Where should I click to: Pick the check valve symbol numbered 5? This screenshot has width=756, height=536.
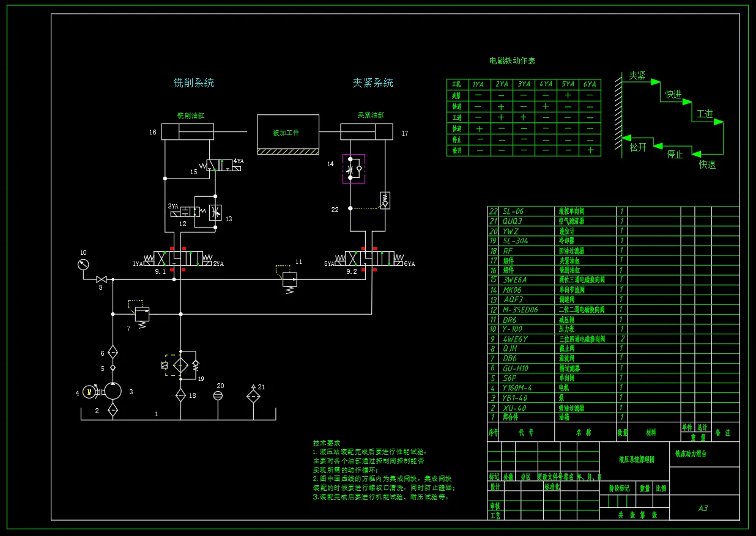[x=113, y=368]
